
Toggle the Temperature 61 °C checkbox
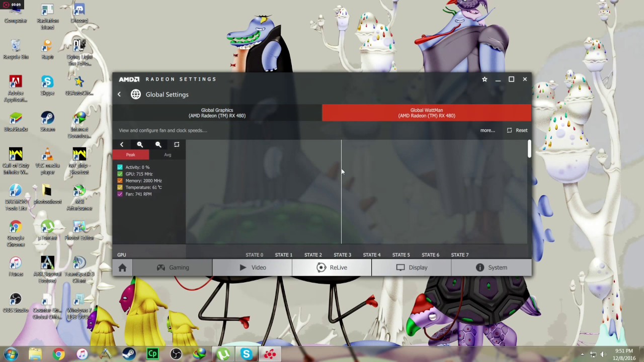coord(120,188)
